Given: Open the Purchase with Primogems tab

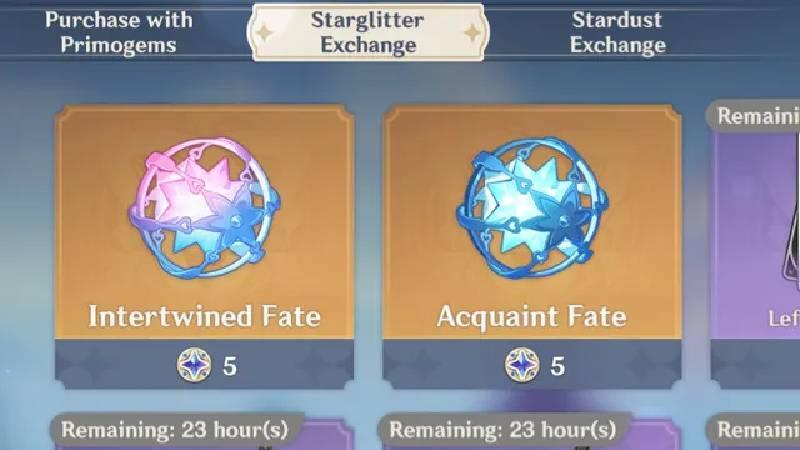Looking at the screenshot, I should pyautogui.click(x=118, y=32).
